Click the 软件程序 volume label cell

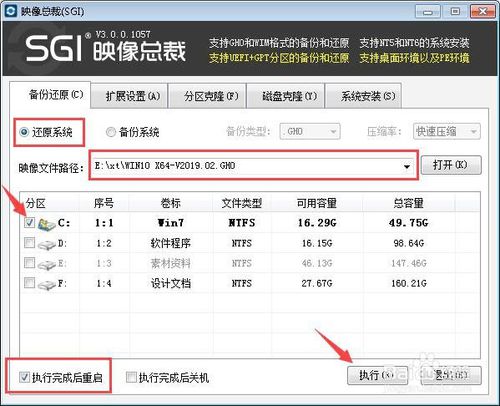(171, 243)
